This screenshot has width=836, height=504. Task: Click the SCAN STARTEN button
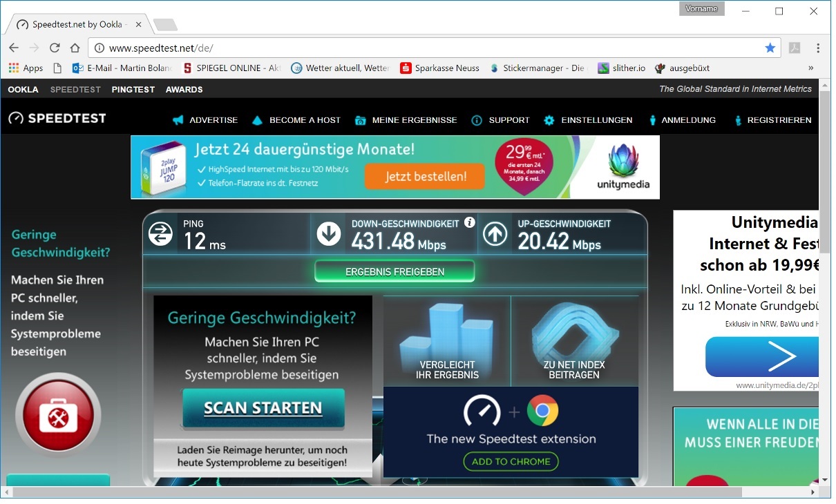point(263,408)
